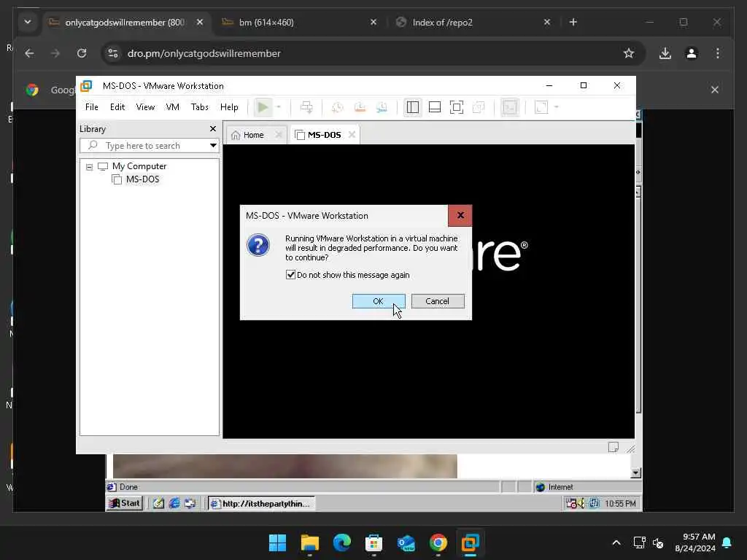Close the Home tab in VMware
Screen dimensions: 747x560
pyautogui.click(x=279, y=135)
